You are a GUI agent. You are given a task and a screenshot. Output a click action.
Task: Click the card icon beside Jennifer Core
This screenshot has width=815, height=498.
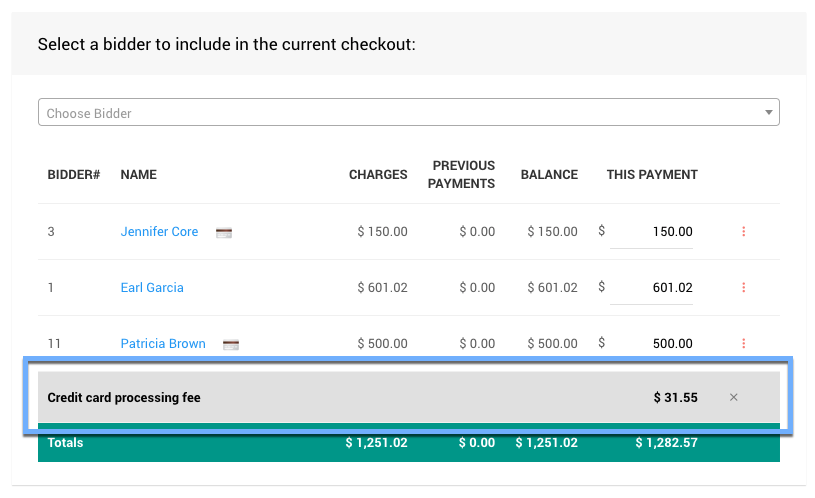(x=224, y=233)
